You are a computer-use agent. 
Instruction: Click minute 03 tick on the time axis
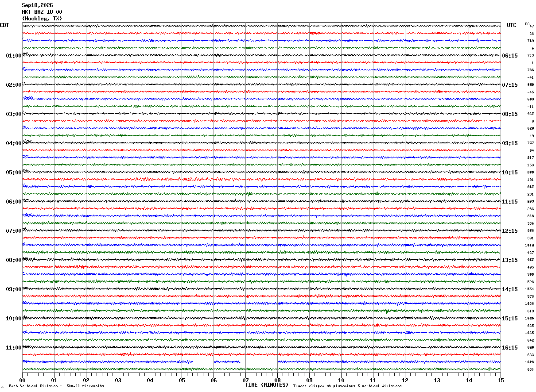118,380
